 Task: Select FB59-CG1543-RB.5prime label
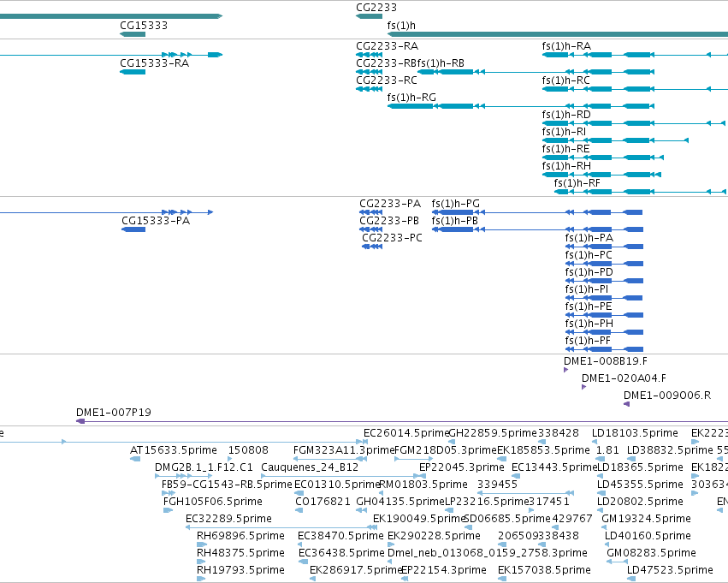click(227, 485)
